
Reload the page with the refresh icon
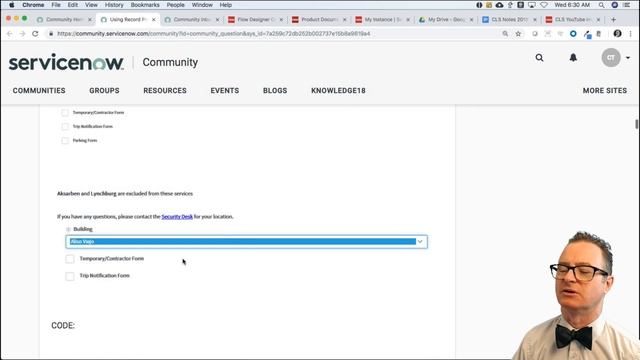[35, 34]
